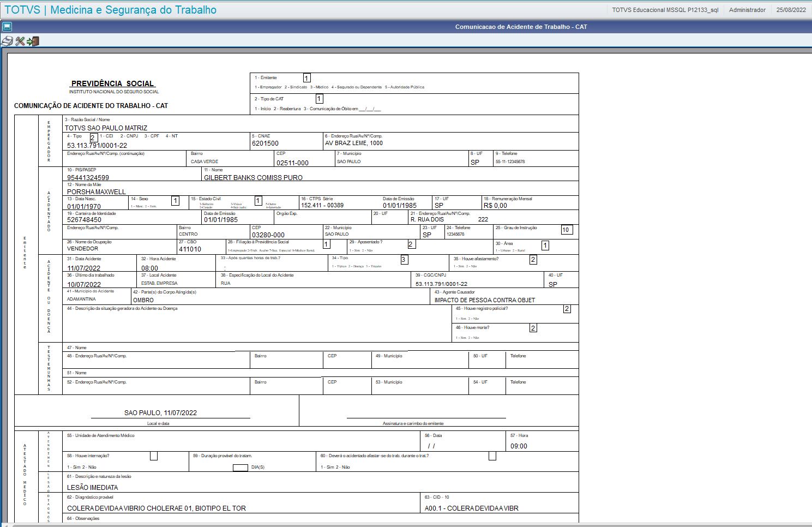Click the Comunicacao de Acidente de Trabalho title

coord(521,27)
